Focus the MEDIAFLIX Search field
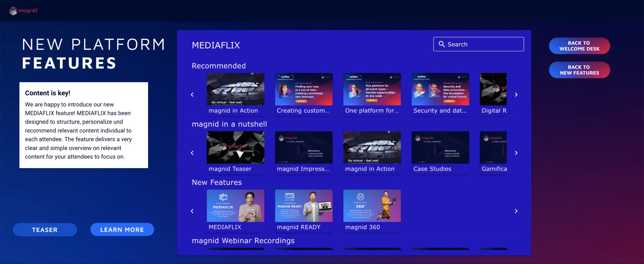Screen dimensions: 644x264 click(478, 44)
